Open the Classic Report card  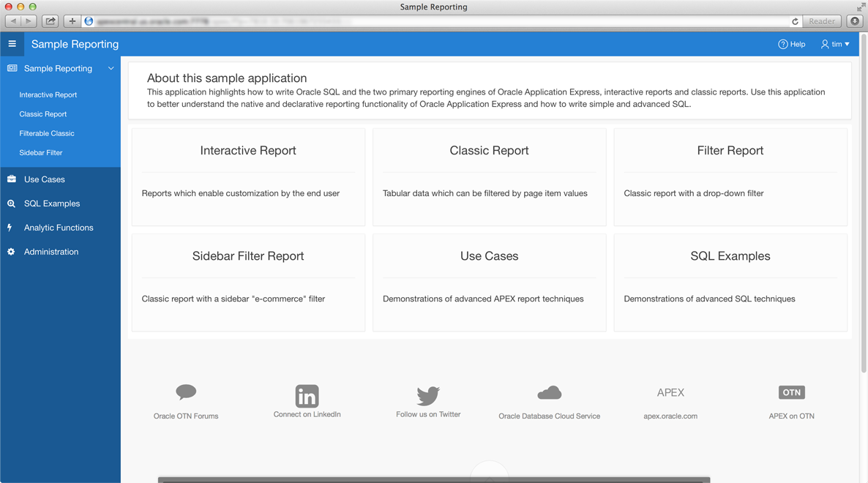point(489,177)
